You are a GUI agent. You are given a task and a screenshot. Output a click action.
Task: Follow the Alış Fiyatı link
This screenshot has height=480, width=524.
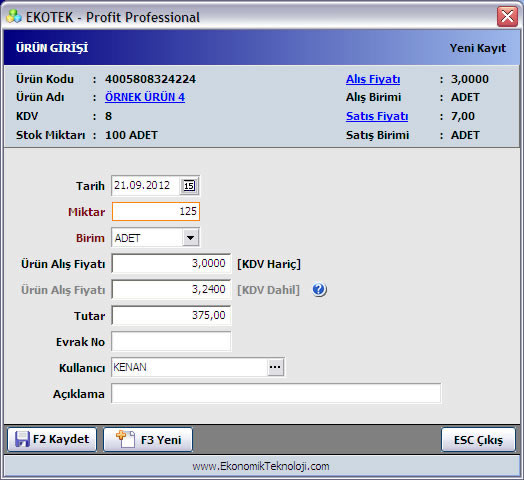(x=373, y=79)
